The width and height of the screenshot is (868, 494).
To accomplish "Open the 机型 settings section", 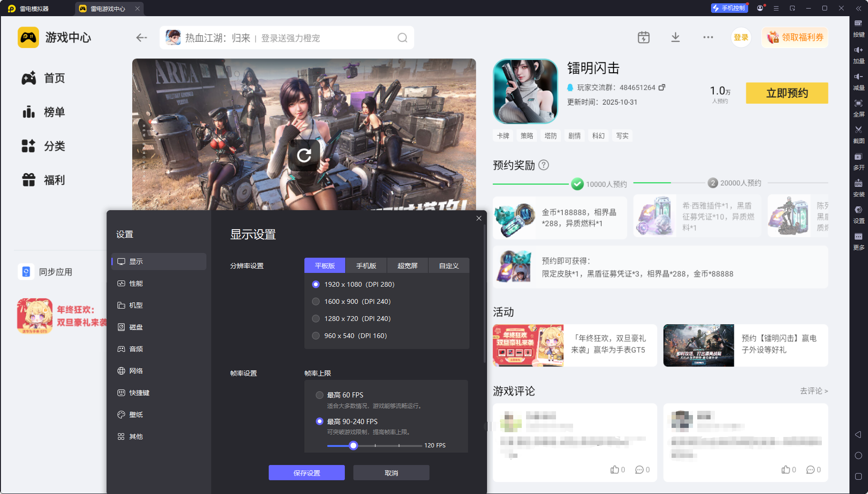I will point(159,305).
